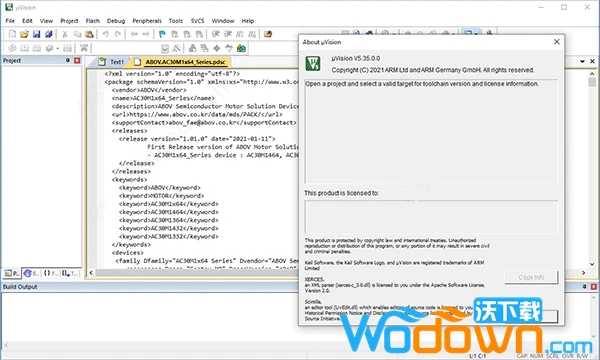Open Find in Files toolbar icon

(268, 34)
